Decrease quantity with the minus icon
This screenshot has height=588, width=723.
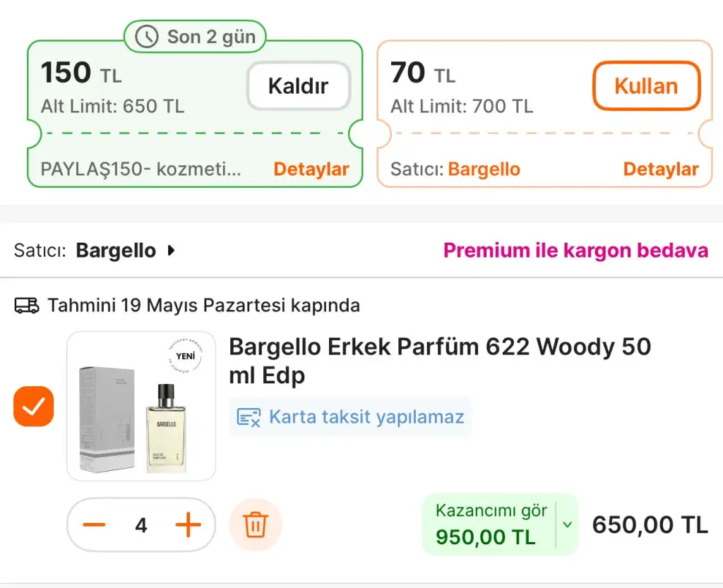94,524
